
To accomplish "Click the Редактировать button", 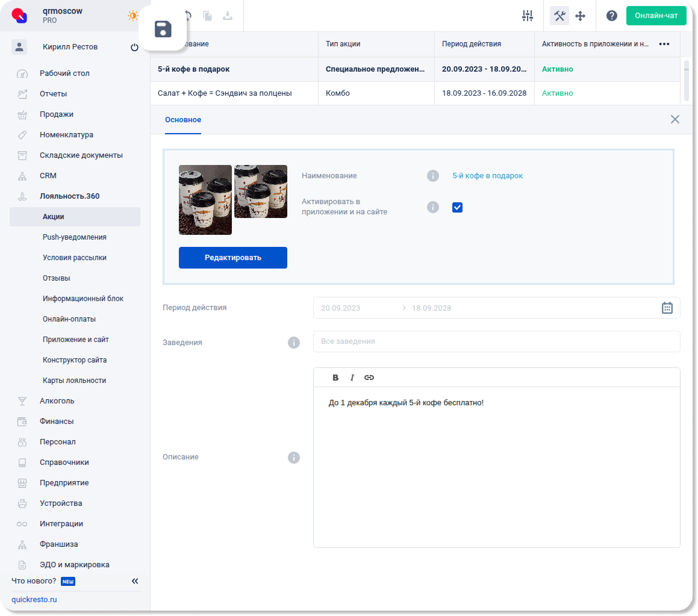I will (232, 258).
